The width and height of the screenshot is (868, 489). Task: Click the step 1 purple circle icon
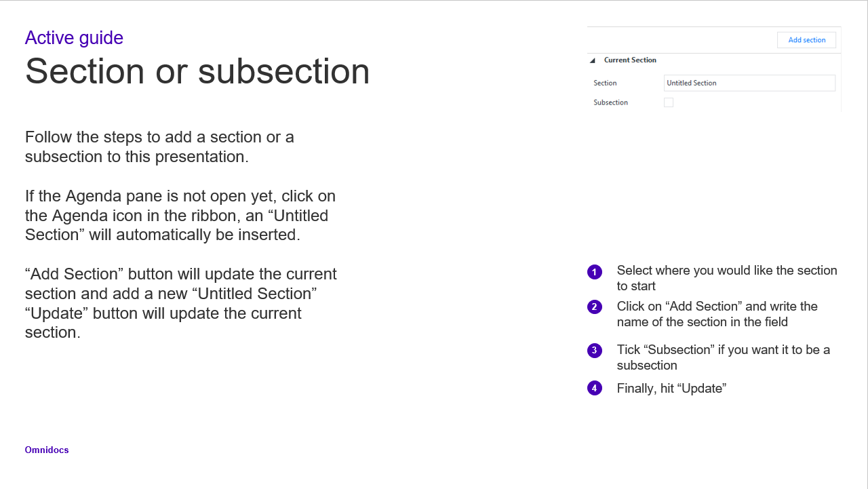(595, 272)
